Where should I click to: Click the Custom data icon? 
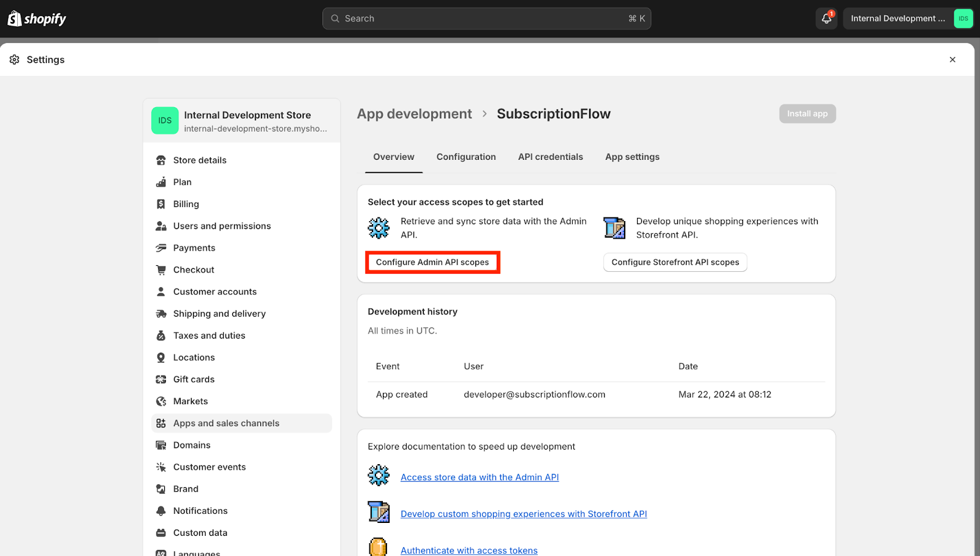(x=161, y=533)
